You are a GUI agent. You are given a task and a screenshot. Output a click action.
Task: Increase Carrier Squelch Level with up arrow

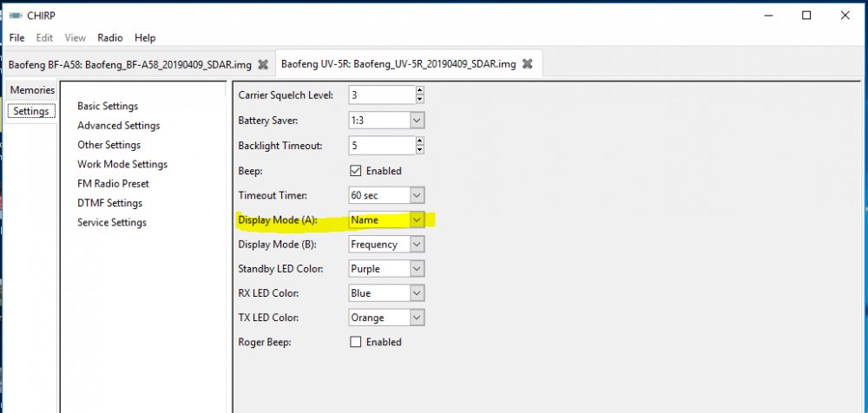click(419, 91)
